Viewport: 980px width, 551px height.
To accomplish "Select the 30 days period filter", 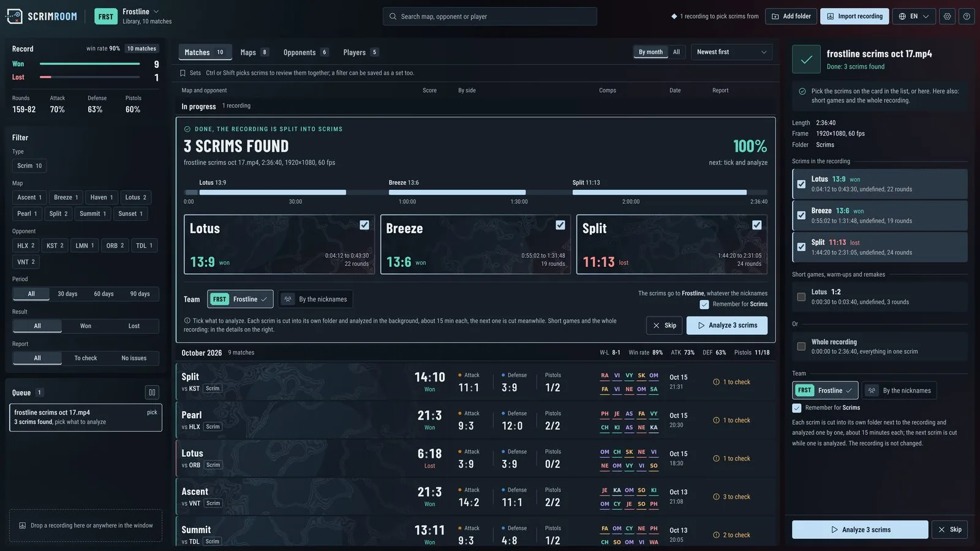I will point(67,294).
